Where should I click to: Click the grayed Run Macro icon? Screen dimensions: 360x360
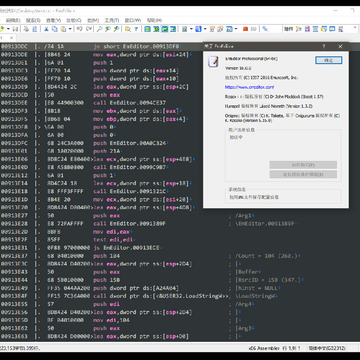tap(254, 29)
